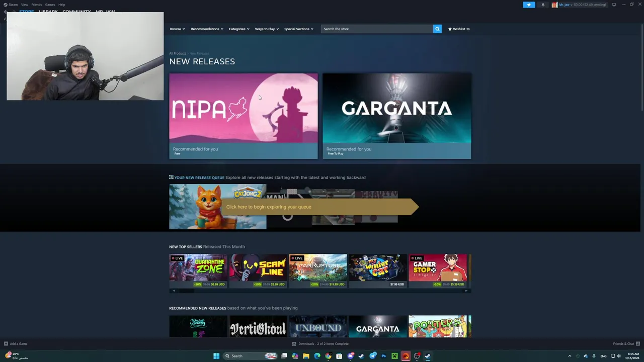Screen dimensions: 644x362
Task: Click the Mr. Jaw profile avatar
Action: pyautogui.click(x=554, y=5)
